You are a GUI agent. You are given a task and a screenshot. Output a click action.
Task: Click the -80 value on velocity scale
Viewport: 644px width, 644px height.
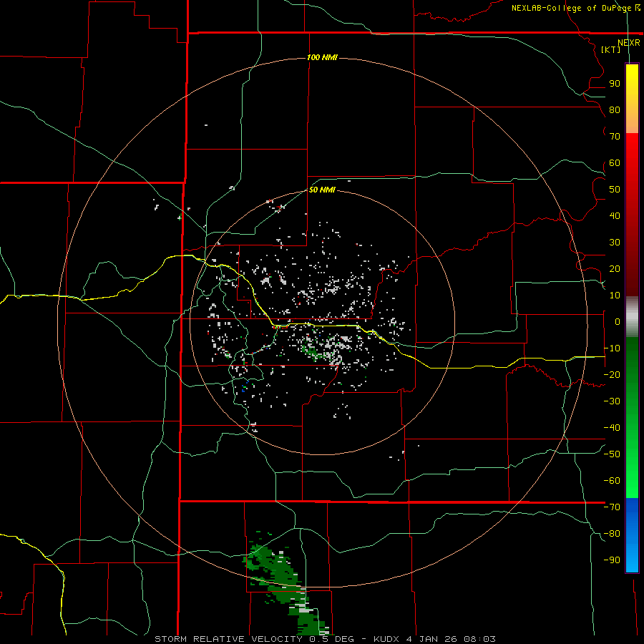pyautogui.click(x=612, y=534)
